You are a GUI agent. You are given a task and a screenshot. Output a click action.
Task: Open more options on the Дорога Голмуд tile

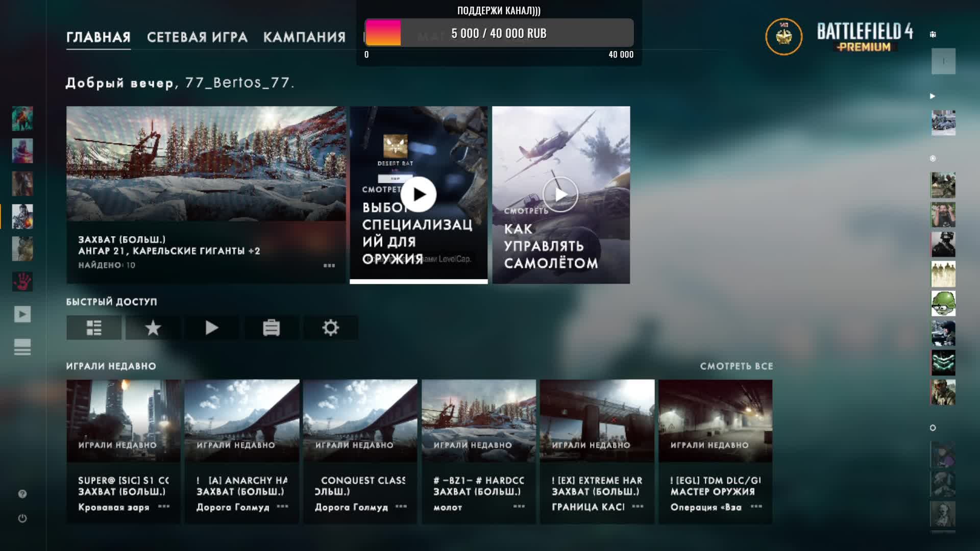point(282,508)
